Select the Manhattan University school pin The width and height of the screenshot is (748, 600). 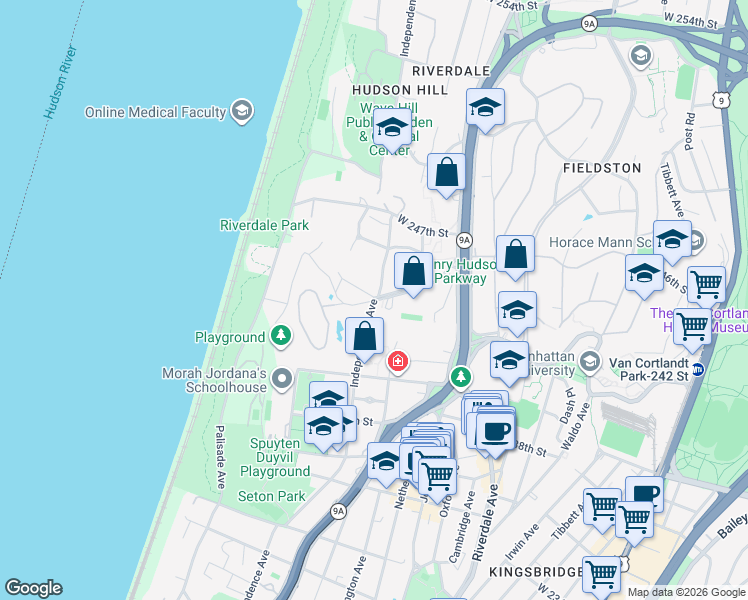(x=590, y=362)
